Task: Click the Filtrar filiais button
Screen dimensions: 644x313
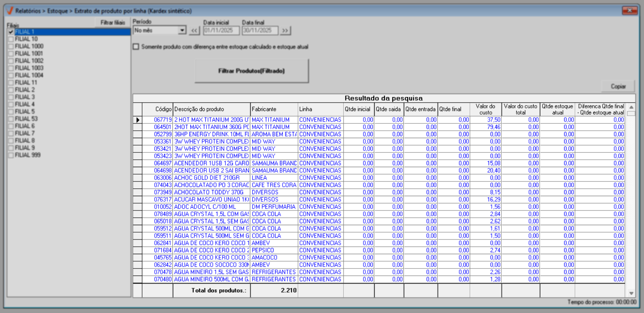Action: [x=112, y=22]
